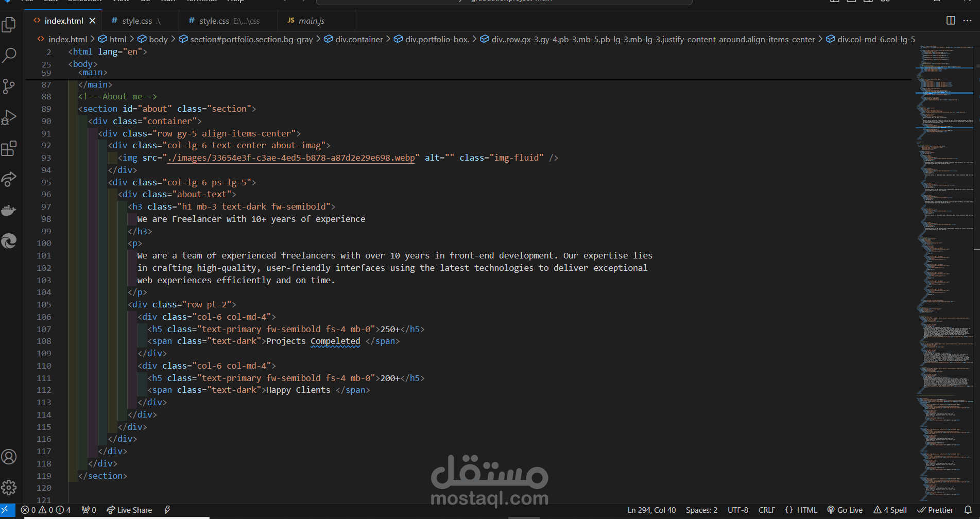980x519 pixels.
Task: Click the Prettier status bar item
Action: point(935,510)
